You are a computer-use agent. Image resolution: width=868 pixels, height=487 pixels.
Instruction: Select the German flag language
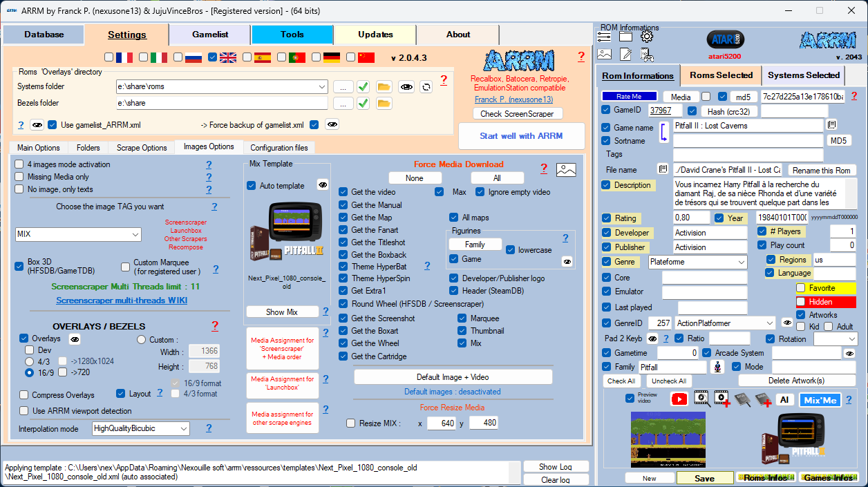[332, 57]
